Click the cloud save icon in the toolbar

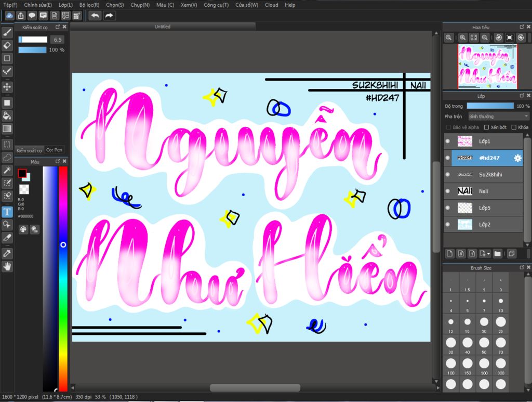[x=9, y=16]
